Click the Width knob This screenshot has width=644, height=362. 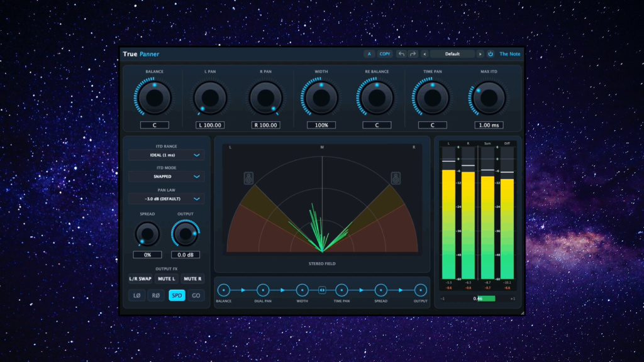pos(321,98)
